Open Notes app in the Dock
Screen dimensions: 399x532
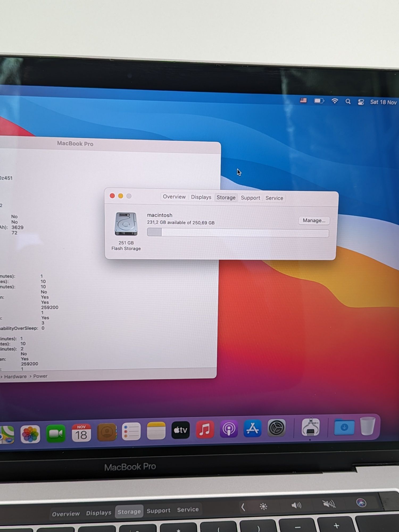coord(156,431)
